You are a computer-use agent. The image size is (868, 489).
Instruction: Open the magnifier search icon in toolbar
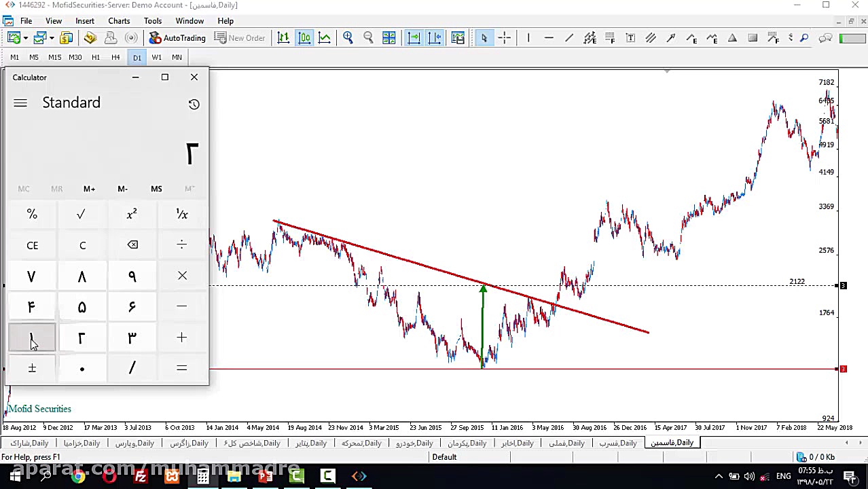(x=804, y=38)
